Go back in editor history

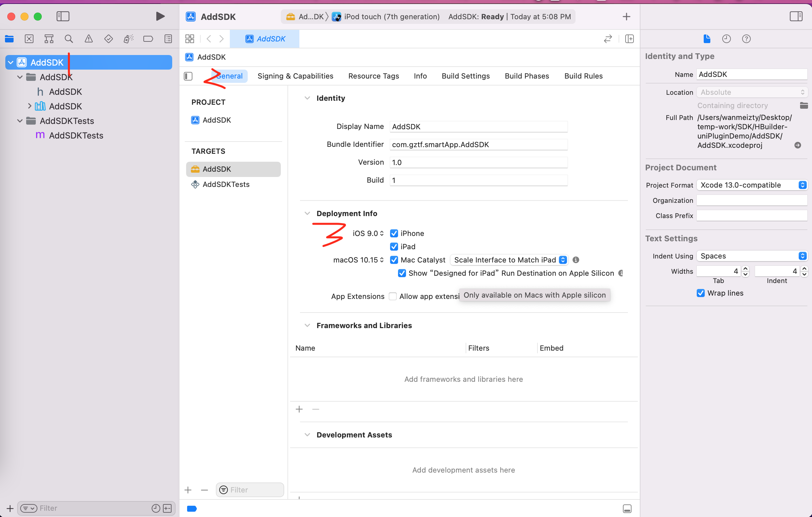(209, 39)
